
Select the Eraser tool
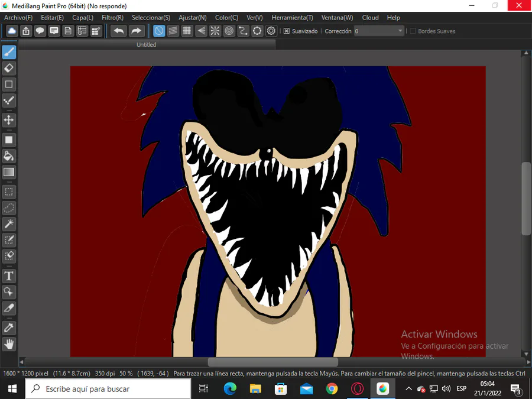tap(9, 69)
